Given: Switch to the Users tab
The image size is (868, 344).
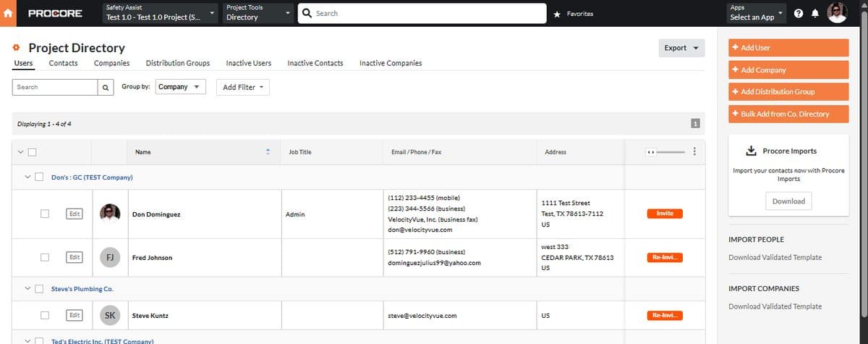Looking at the screenshot, I should tap(23, 63).
